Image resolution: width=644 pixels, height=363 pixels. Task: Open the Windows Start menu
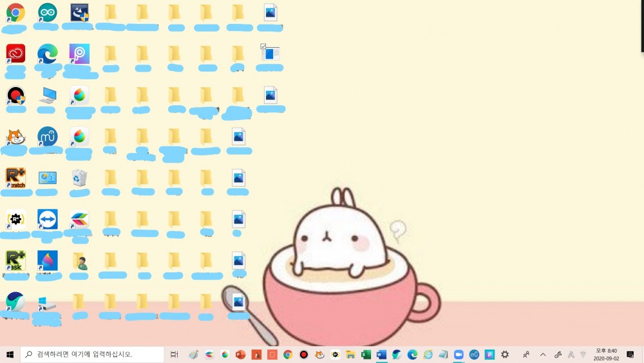tap(10, 355)
